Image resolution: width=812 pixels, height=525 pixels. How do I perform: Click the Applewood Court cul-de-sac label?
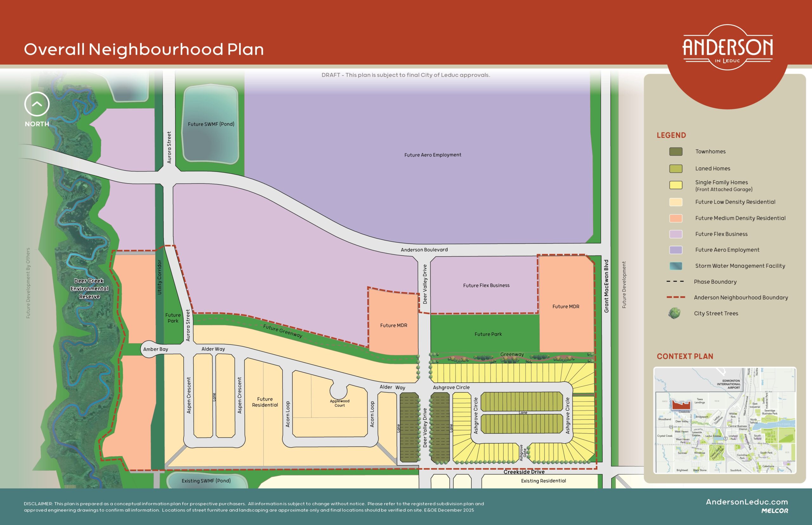pos(339,403)
